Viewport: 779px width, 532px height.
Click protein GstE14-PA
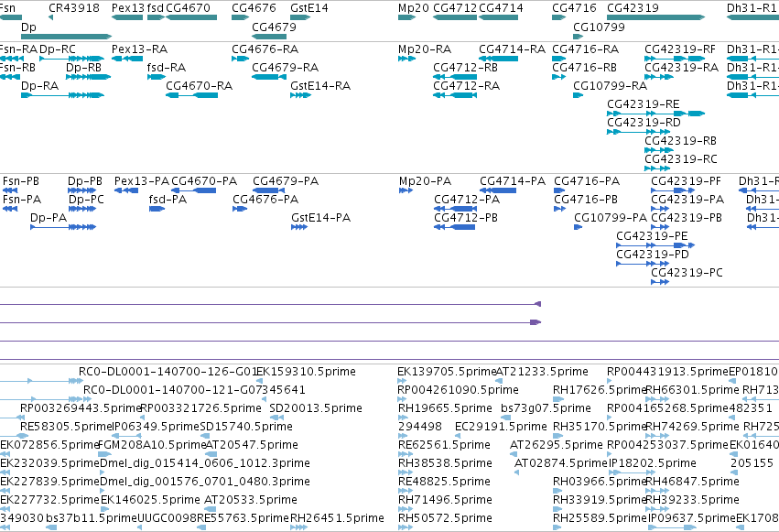321,218
